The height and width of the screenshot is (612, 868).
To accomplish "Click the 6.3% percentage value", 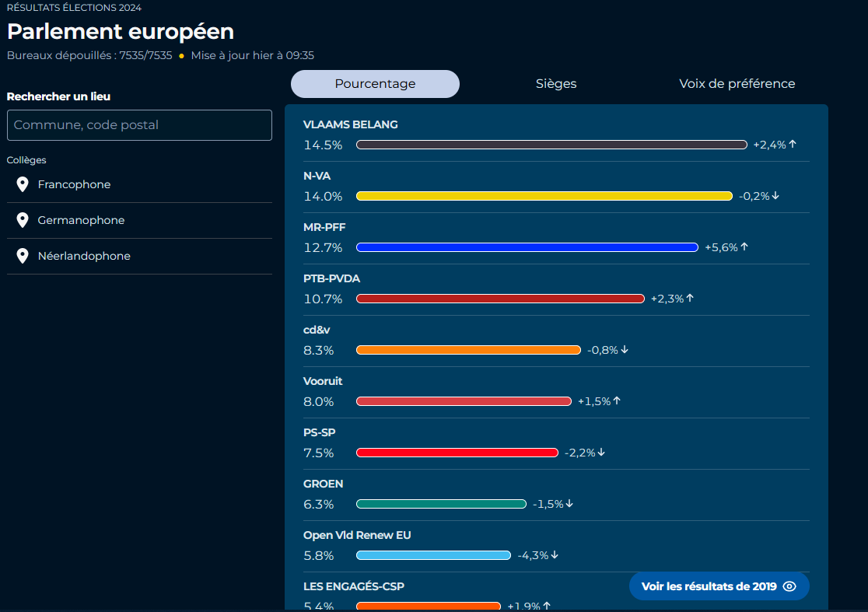I will 319,505.
